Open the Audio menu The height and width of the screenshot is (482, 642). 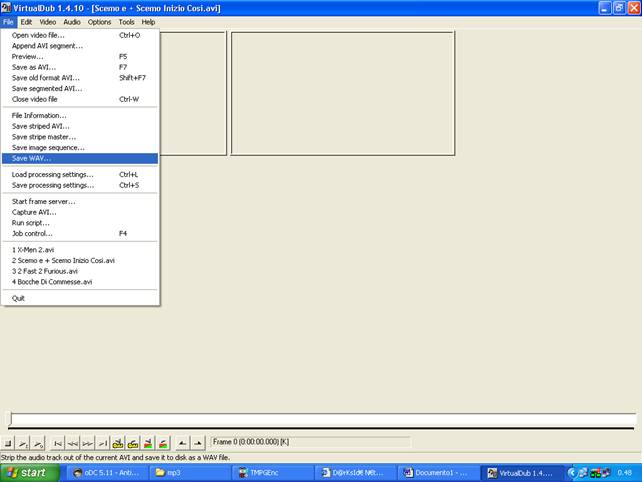[72, 22]
